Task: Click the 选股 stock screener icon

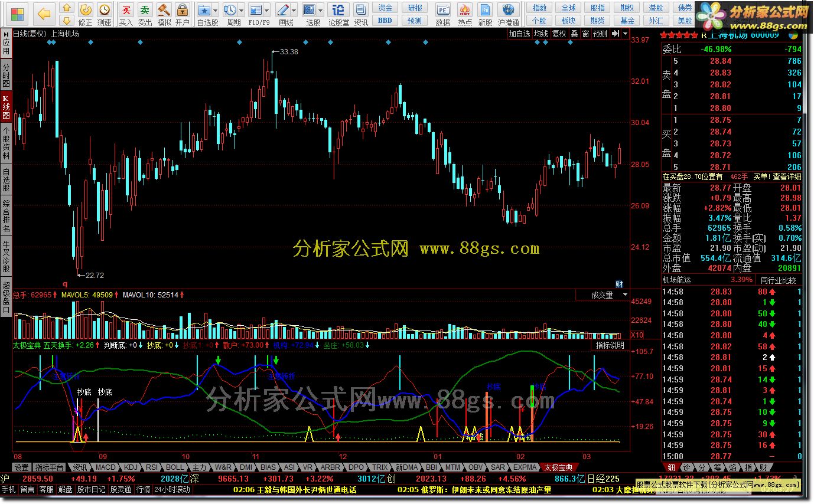Action: click(x=310, y=10)
